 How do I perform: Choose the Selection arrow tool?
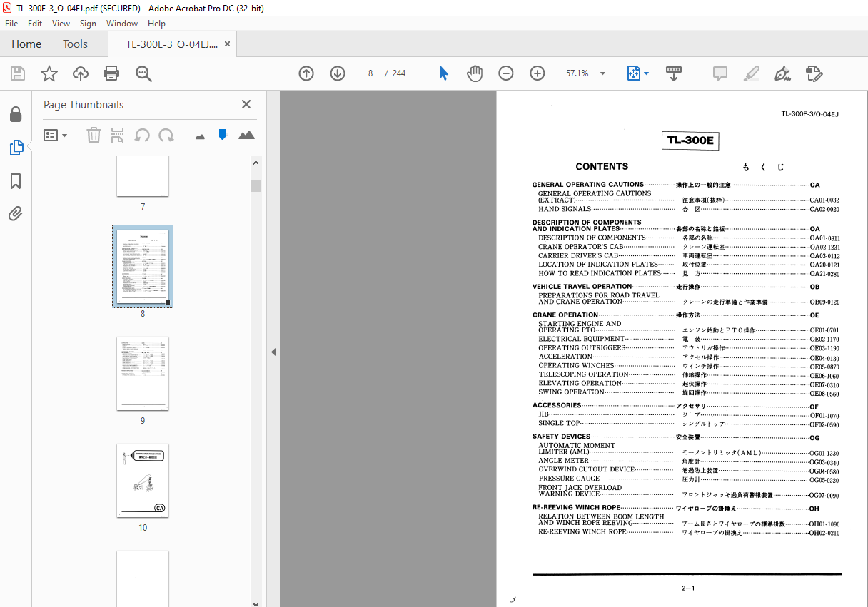pyautogui.click(x=443, y=73)
